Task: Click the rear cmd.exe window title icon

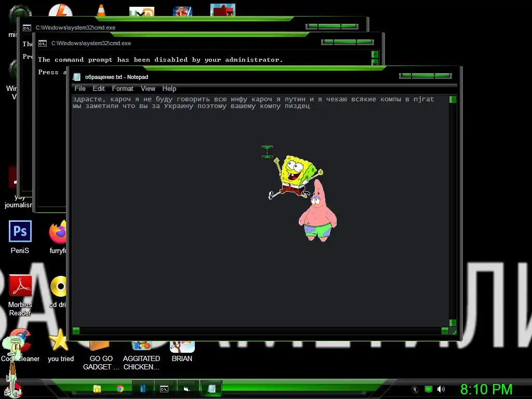Action: (x=27, y=28)
